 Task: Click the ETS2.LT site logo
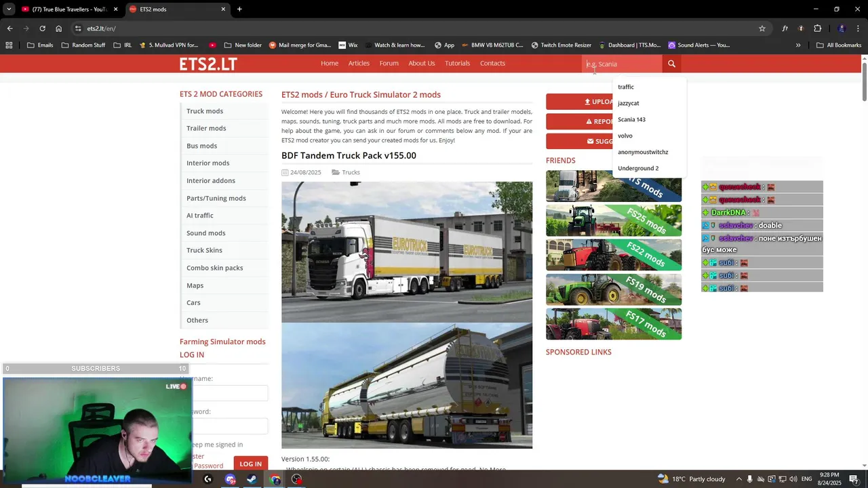tap(208, 64)
